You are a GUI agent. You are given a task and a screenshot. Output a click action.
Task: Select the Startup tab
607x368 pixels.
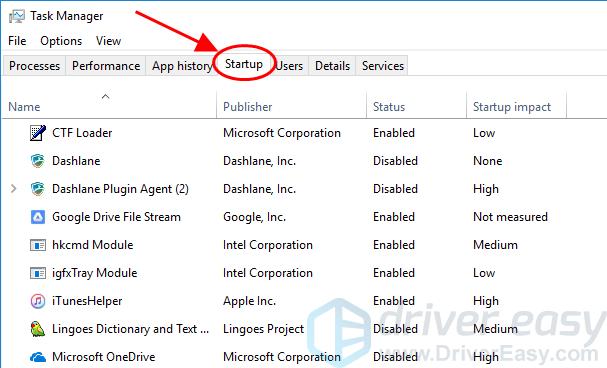pos(244,64)
